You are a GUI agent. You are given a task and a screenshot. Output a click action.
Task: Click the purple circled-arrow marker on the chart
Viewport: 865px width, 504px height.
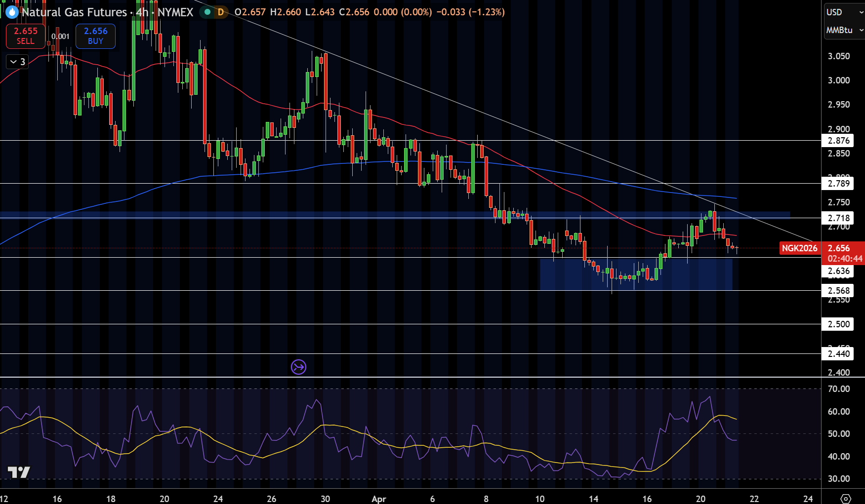tap(298, 367)
